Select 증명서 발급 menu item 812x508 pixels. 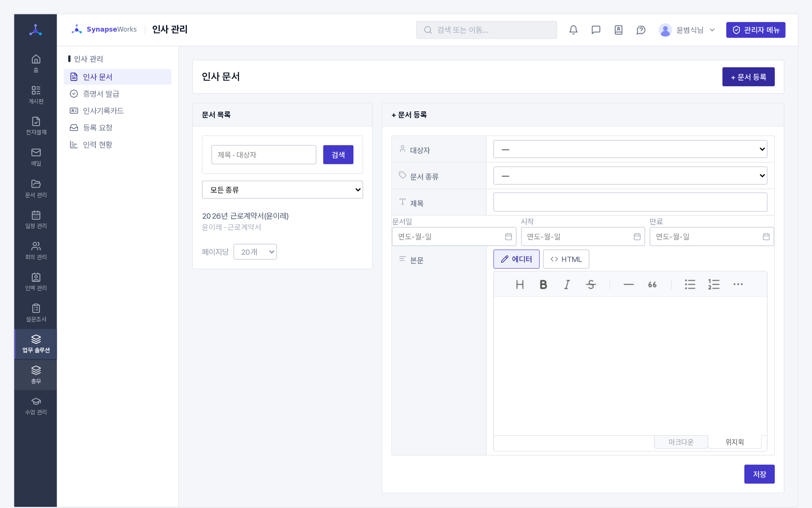click(117, 94)
